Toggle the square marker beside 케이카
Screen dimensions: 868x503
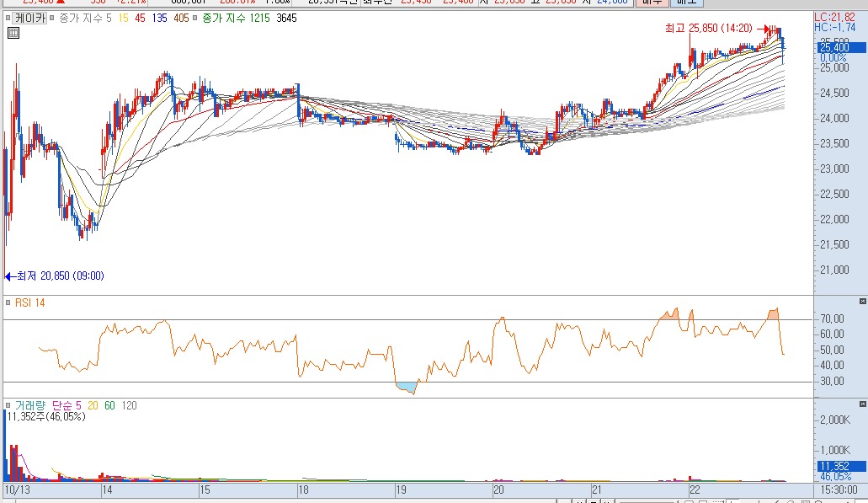tap(8, 18)
